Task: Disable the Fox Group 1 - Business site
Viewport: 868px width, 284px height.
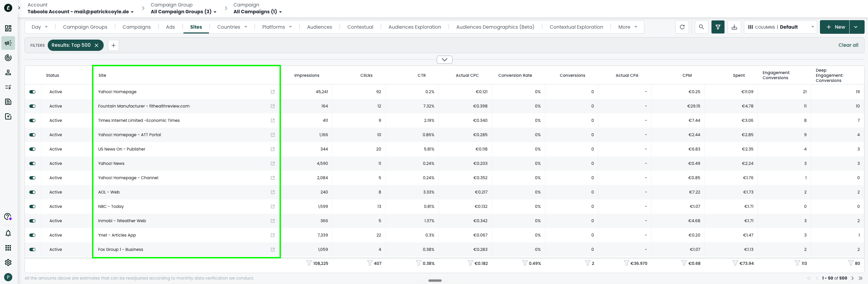Action: pos(32,250)
